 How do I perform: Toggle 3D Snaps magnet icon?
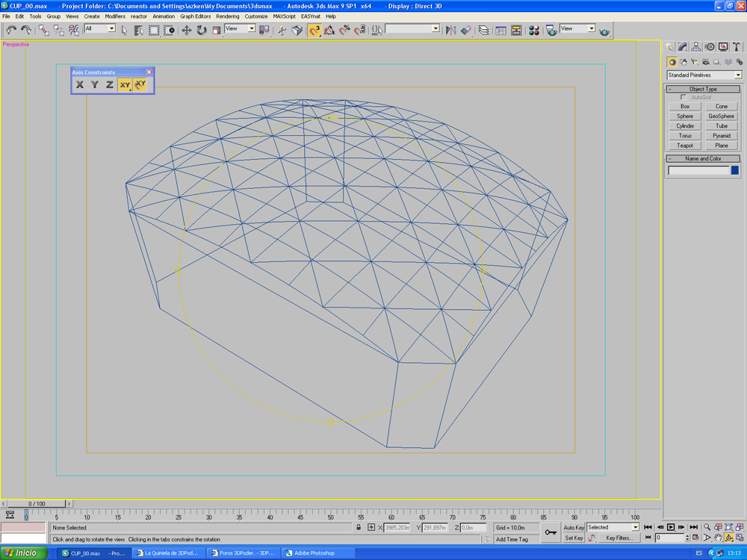pyautogui.click(x=314, y=30)
